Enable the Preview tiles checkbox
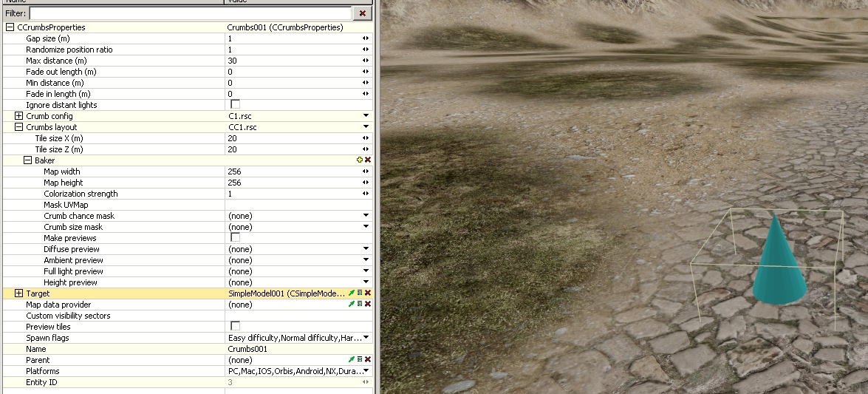This screenshot has height=394, width=868. (235, 326)
